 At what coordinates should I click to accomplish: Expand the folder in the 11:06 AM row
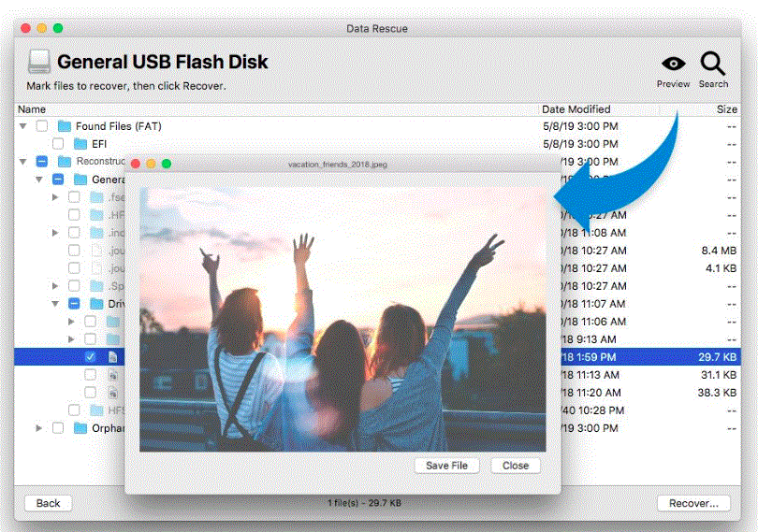click(x=71, y=322)
